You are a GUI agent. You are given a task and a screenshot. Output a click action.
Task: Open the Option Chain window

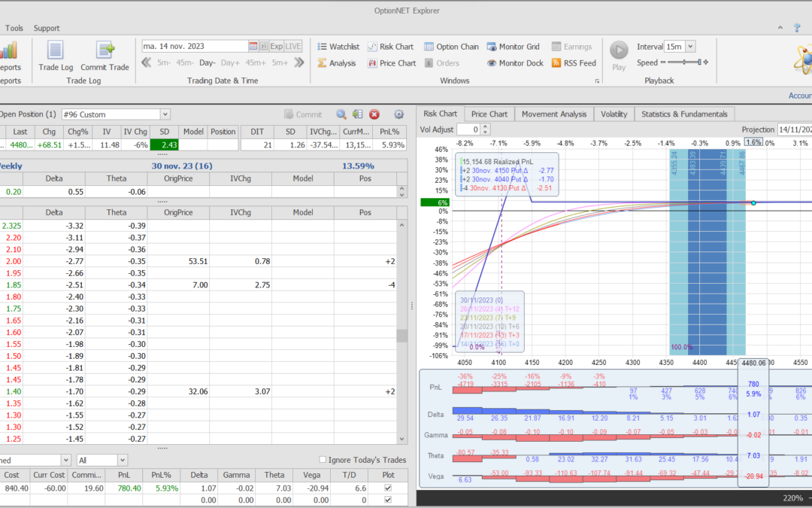[451, 47]
